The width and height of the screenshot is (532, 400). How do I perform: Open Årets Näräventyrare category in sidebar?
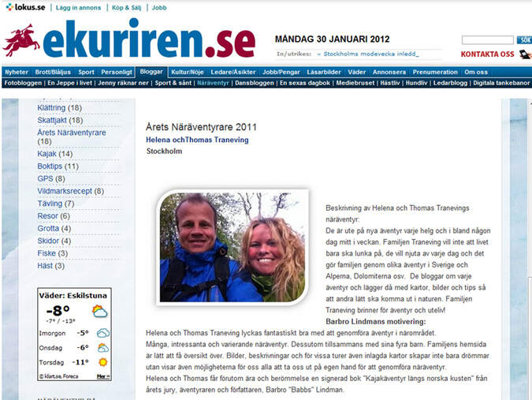point(72,133)
